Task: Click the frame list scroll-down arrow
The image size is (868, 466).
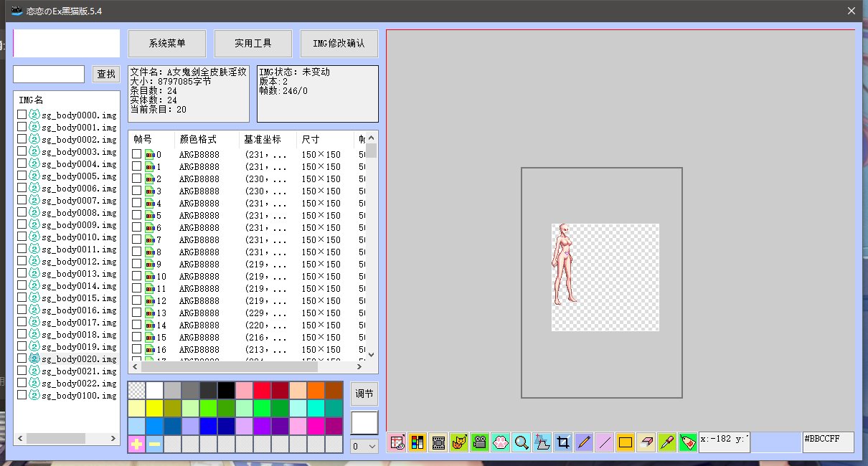Action: pyautogui.click(x=371, y=354)
